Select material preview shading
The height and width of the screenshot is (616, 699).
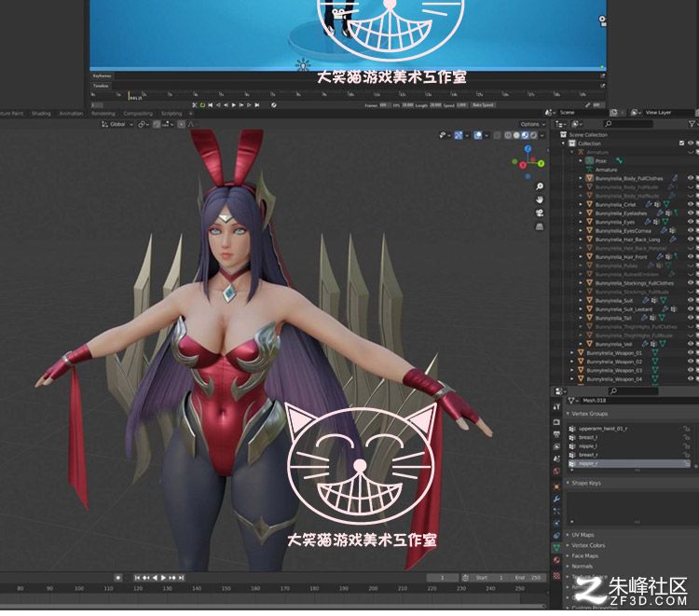pyautogui.click(x=525, y=135)
